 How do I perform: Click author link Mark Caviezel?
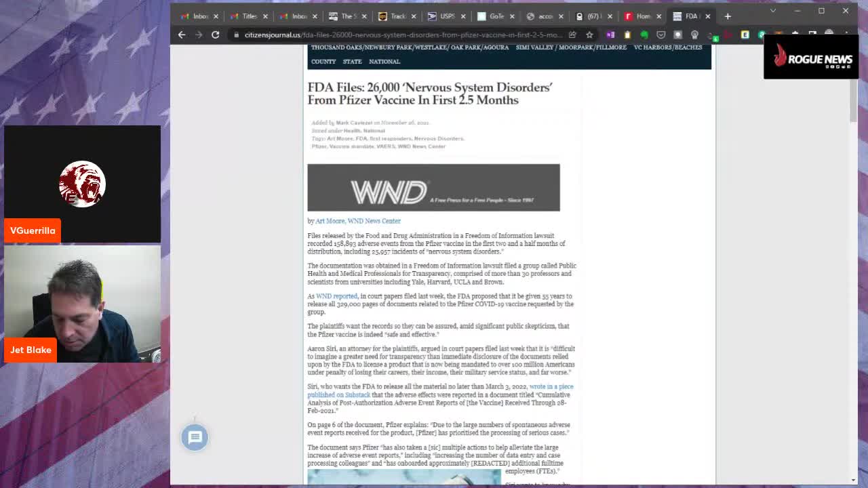click(354, 123)
